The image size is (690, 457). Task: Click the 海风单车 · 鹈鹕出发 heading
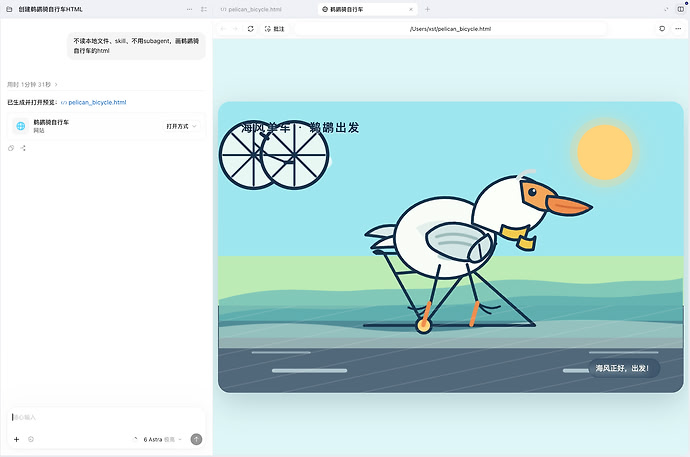point(300,128)
